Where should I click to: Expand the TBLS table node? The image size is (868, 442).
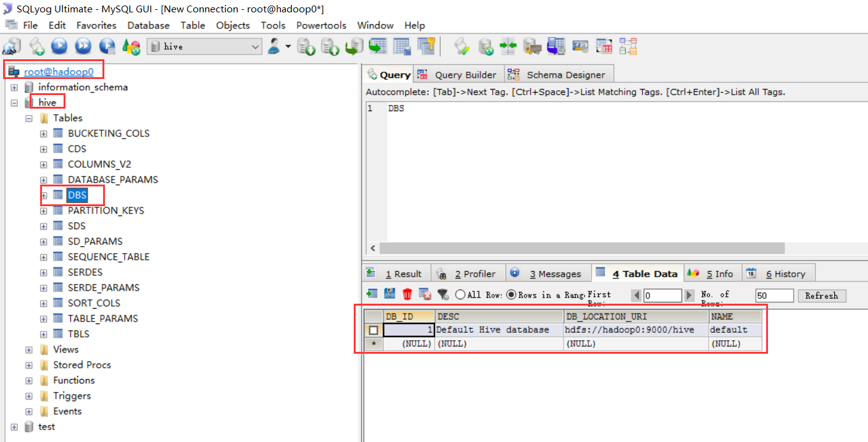[44, 335]
